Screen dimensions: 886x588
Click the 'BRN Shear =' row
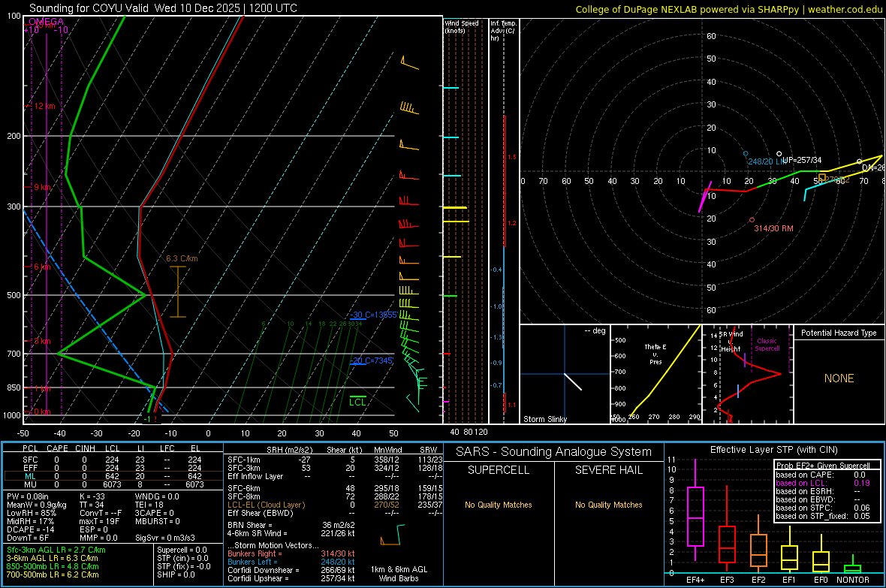(291, 525)
